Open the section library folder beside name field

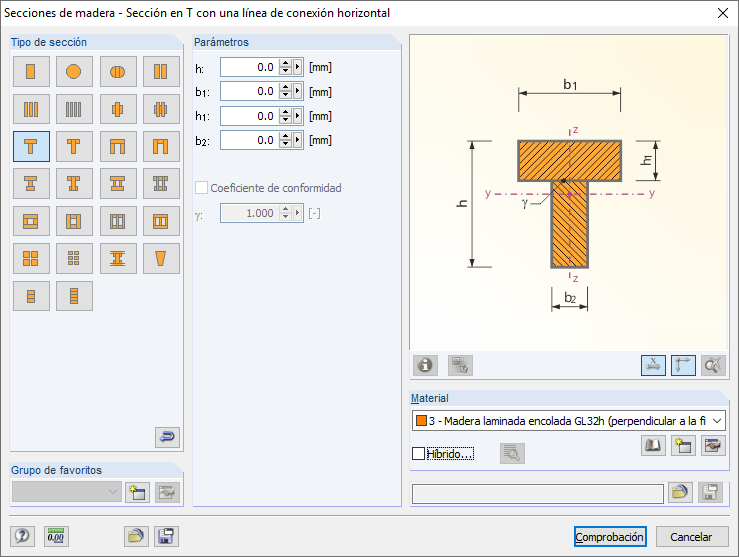680,493
